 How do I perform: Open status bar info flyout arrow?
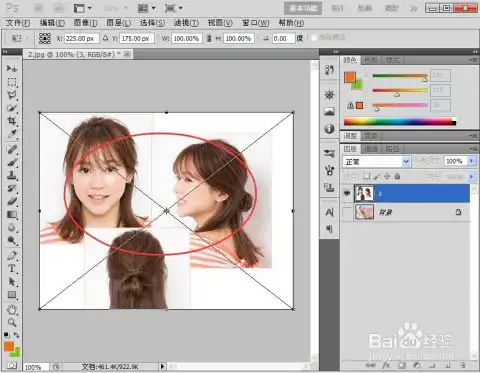(162, 366)
